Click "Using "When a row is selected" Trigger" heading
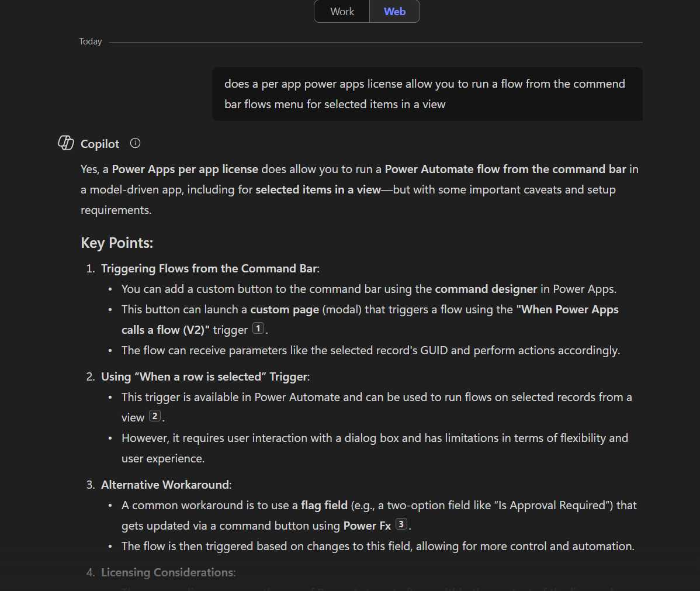The image size is (700, 591). 204,376
